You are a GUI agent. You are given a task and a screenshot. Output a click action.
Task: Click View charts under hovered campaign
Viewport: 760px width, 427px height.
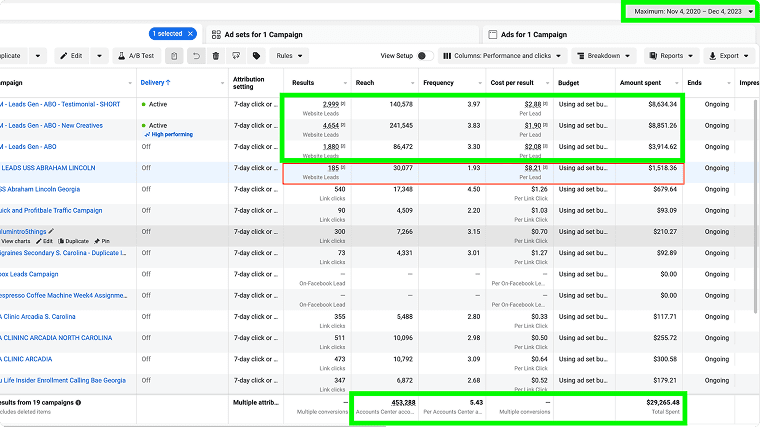coord(15,242)
